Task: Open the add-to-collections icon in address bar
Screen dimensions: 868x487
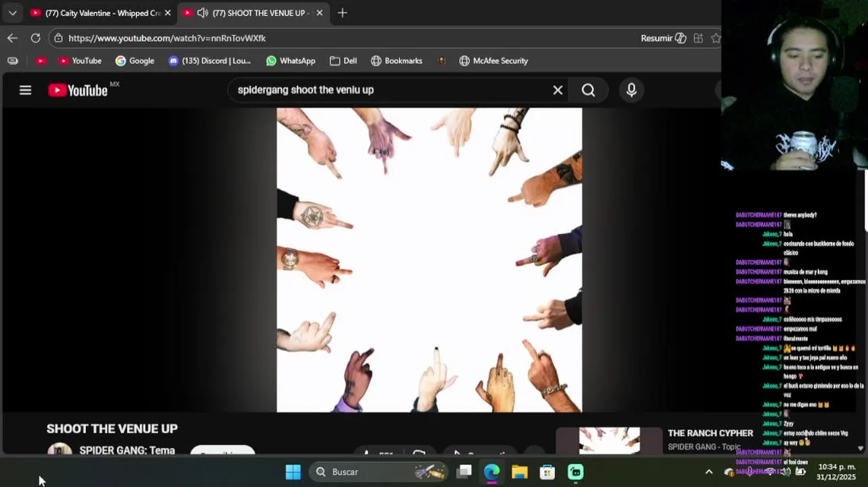Action: point(698,38)
